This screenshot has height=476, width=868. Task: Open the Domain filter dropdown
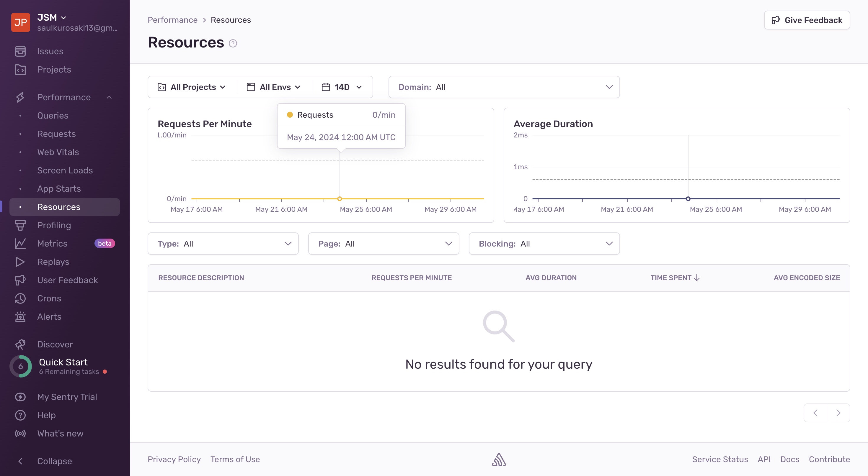point(504,87)
